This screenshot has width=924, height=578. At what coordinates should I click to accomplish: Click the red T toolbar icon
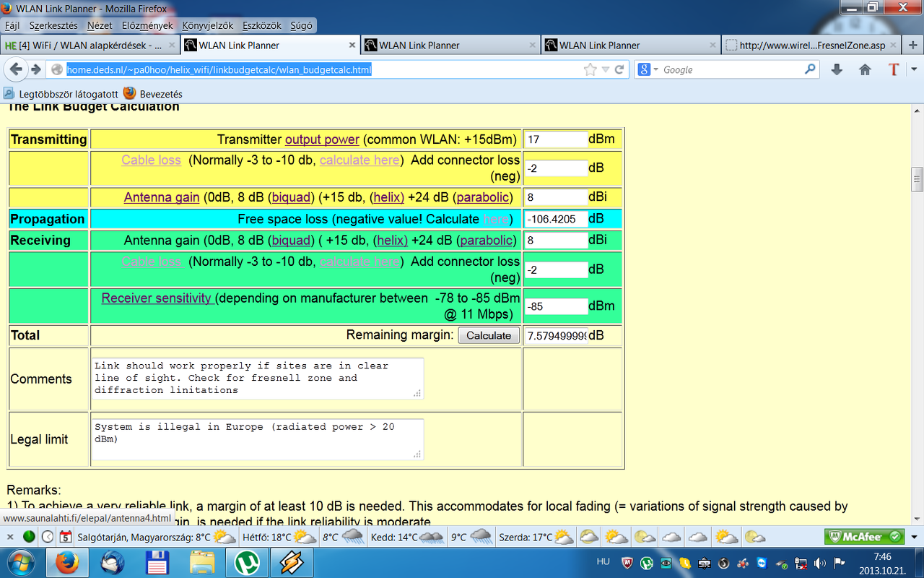pos(894,69)
